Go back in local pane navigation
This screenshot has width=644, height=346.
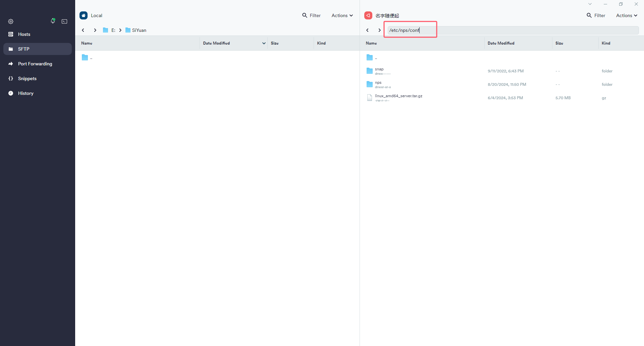[x=83, y=30]
